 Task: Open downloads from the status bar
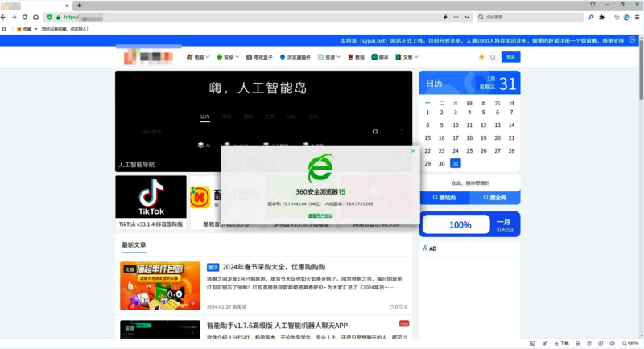561,343
